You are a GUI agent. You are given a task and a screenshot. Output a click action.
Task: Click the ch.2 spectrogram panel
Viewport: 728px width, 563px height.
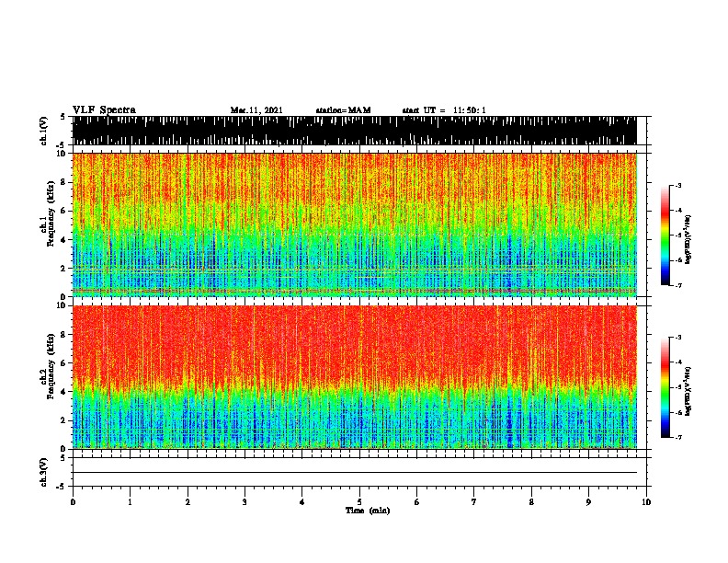point(355,377)
